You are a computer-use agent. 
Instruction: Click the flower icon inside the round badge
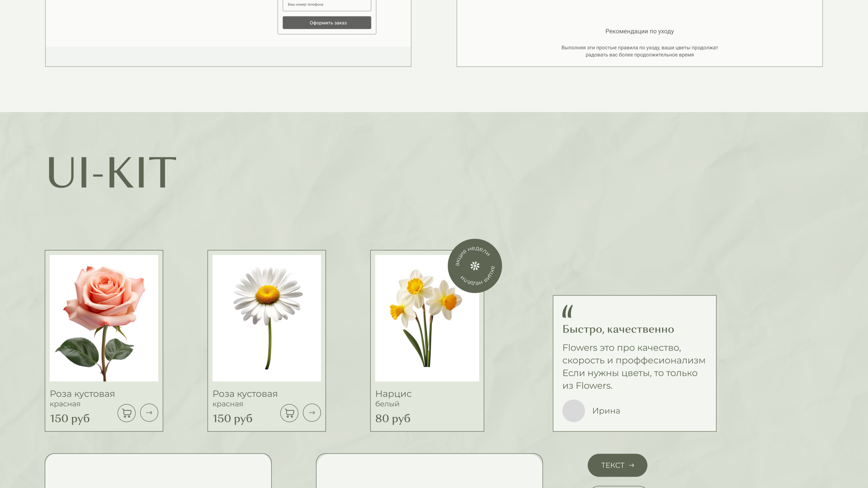(x=475, y=266)
